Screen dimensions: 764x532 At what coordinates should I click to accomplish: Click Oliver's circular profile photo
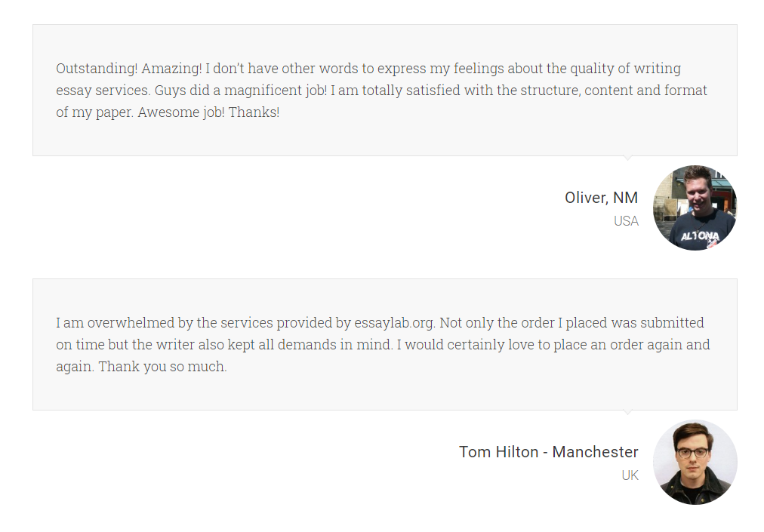pyautogui.click(x=695, y=208)
